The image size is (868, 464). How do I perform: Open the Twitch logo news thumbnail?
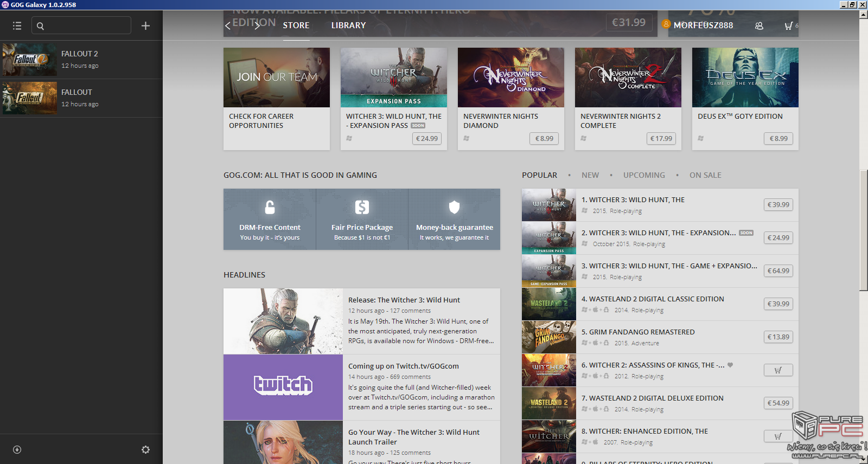tap(283, 387)
